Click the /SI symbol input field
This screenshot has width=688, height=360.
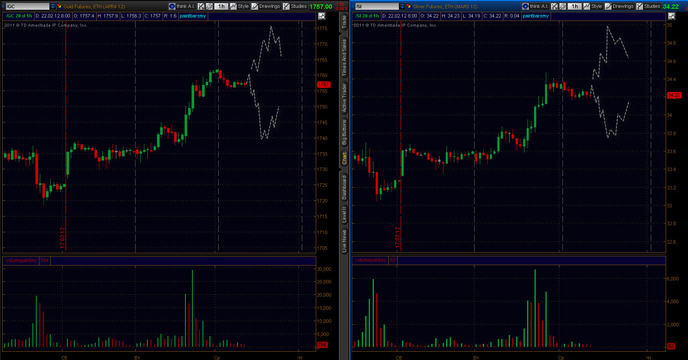(376, 6)
